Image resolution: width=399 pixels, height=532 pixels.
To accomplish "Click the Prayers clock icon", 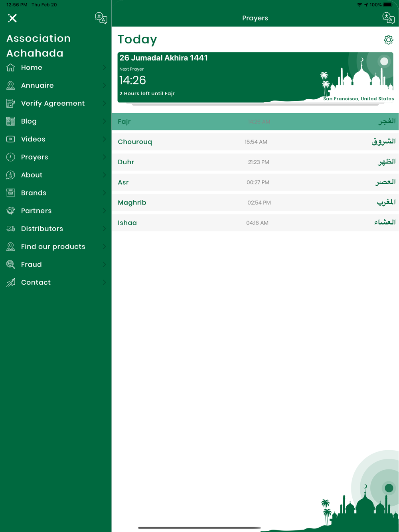I will coord(11,157).
